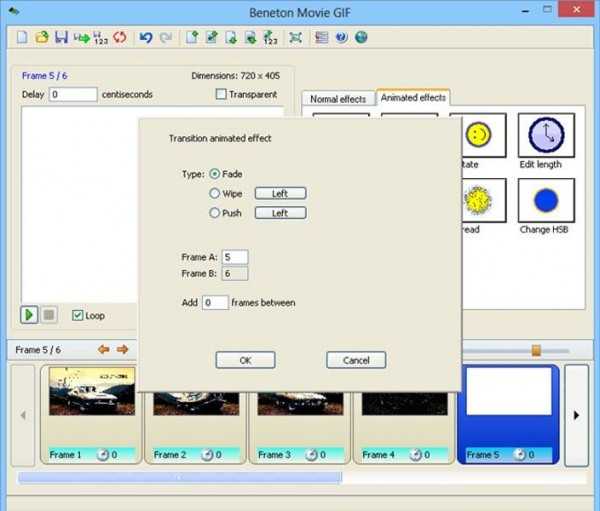The image size is (600, 511).
Task: Click the red circular reload arrows icon
Action: 120,38
